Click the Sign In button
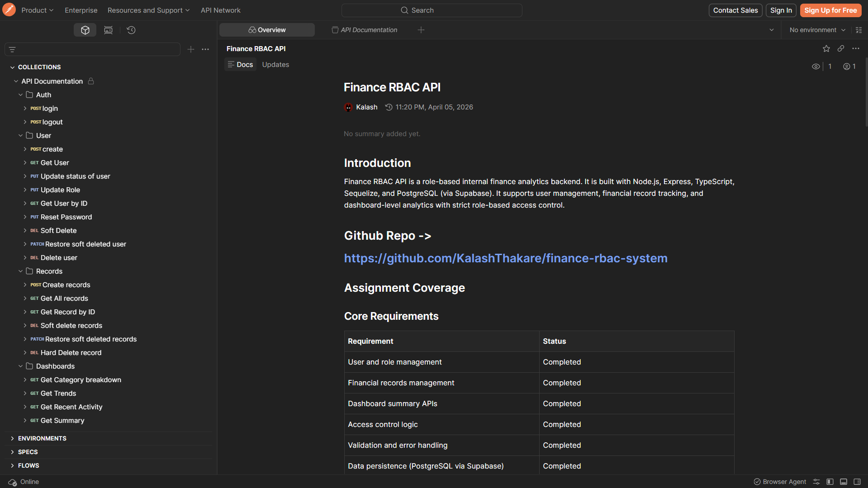The height and width of the screenshot is (488, 868). click(781, 10)
